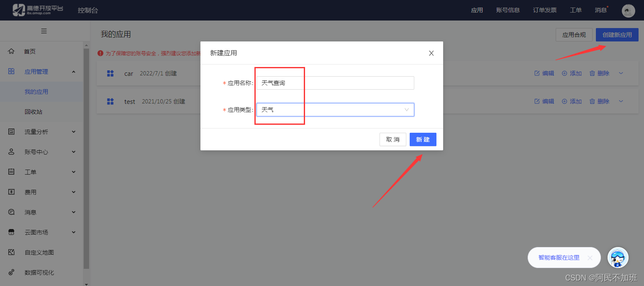Viewport: 644px width, 286px height.
Task: Open the 控制台 menu item
Action: (x=88, y=10)
